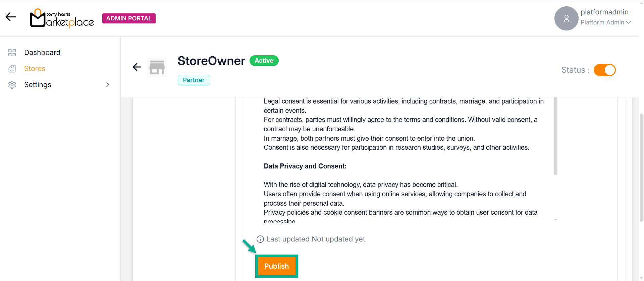Select Stores in the sidebar menu
This screenshot has height=281, width=644.
pyautogui.click(x=35, y=69)
